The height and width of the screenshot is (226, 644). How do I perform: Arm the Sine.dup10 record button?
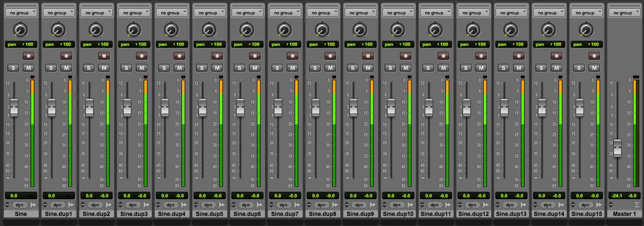[406, 56]
